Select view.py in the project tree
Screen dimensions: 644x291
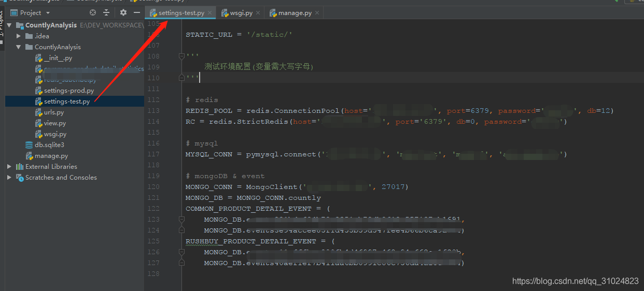pyautogui.click(x=54, y=123)
